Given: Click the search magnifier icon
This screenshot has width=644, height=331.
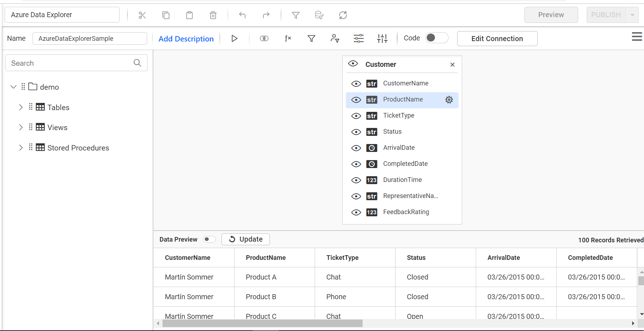Looking at the screenshot, I should click(137, 63).
